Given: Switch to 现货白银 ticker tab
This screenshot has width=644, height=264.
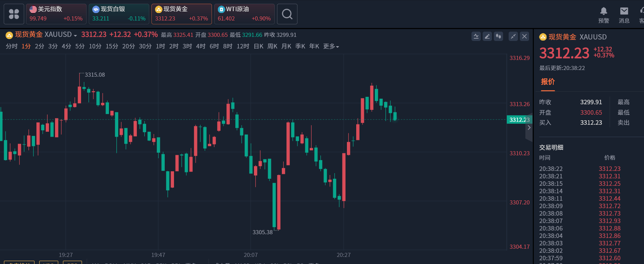Looking at the screenshot, I should [x=119, y=14].
